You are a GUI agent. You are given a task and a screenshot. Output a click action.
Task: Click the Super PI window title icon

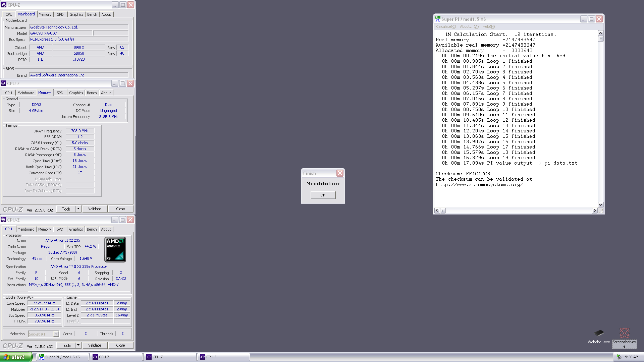437,19
